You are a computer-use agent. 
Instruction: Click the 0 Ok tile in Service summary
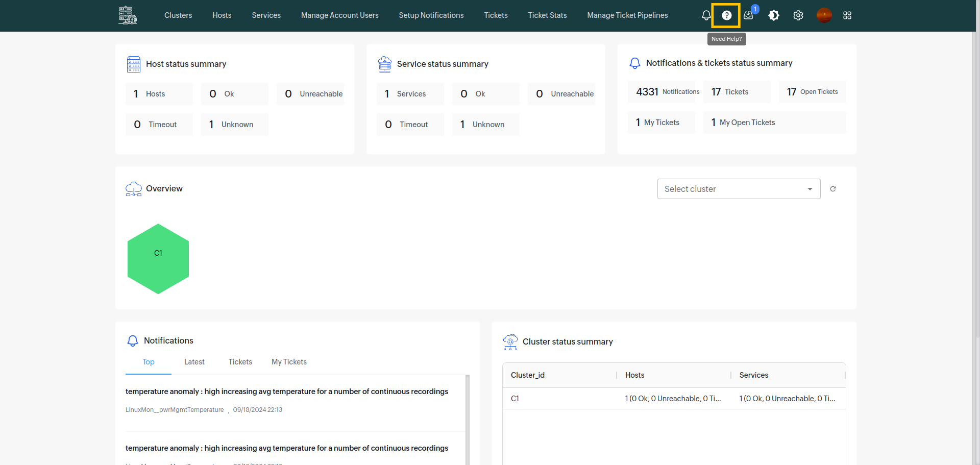point(486,94)
